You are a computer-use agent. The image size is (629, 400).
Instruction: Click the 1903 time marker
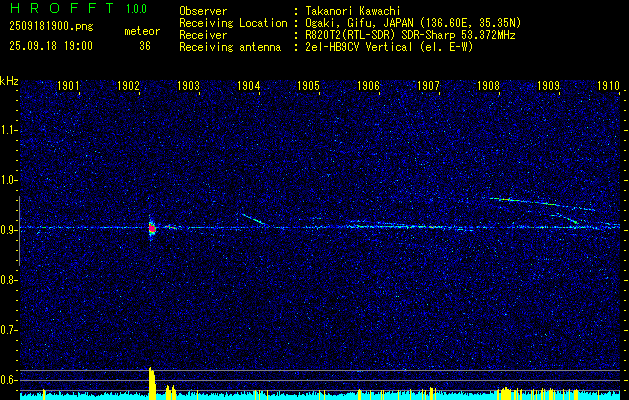188,86
